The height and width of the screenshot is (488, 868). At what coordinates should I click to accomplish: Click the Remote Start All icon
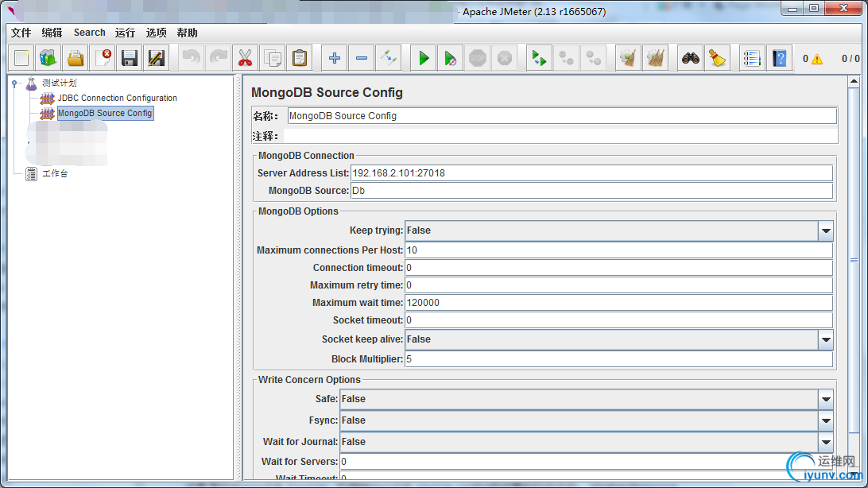[539, 58]
